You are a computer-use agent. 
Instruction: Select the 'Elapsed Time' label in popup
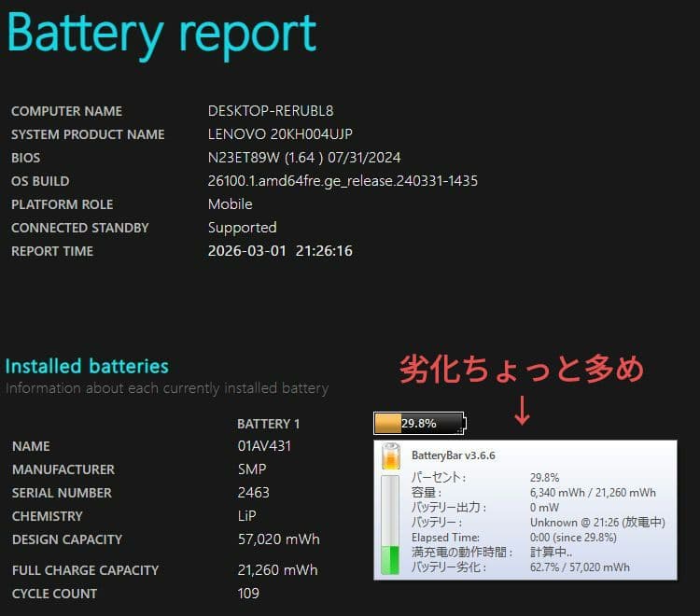[x=445, y=538]
